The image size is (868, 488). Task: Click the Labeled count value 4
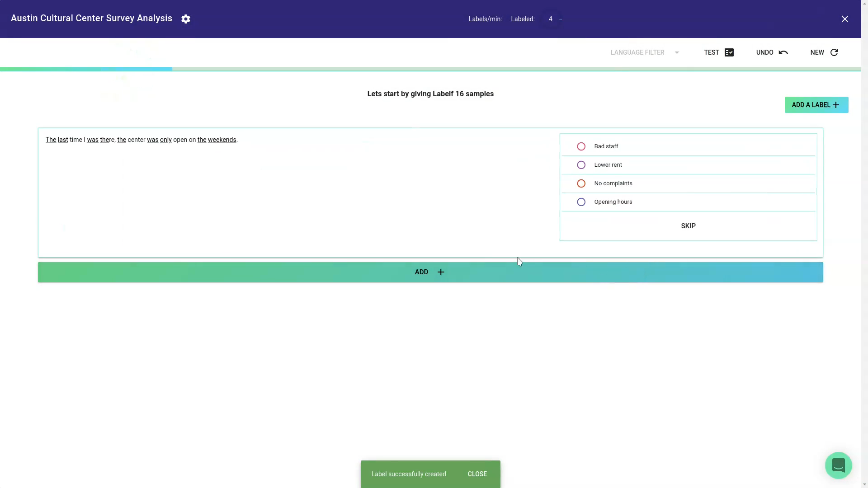tap(550, 19)
